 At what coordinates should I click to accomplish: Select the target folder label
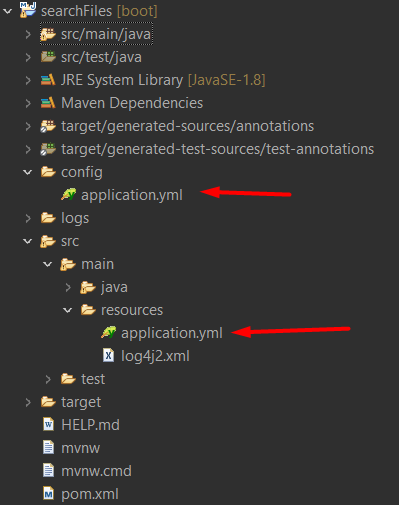coord(81,403)
